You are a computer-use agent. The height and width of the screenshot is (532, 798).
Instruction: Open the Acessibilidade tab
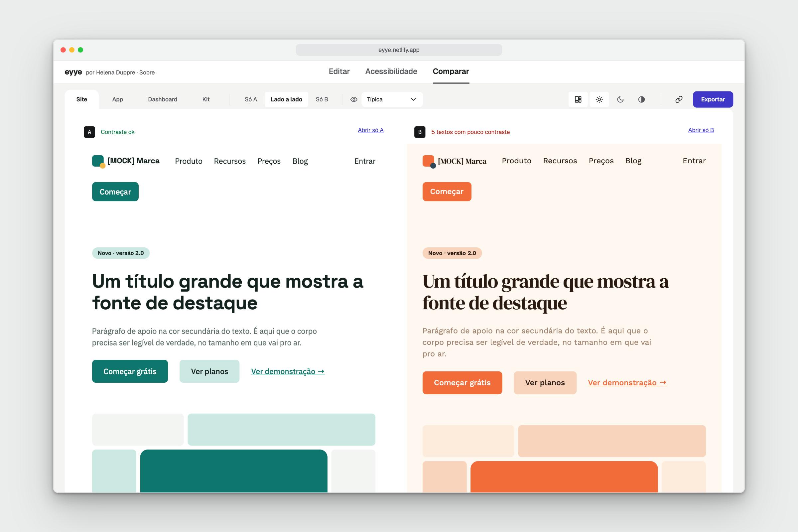391,71
